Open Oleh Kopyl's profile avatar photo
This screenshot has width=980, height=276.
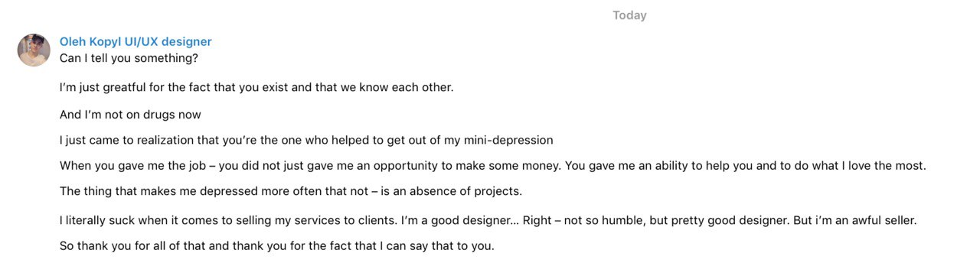coord(34,50)
